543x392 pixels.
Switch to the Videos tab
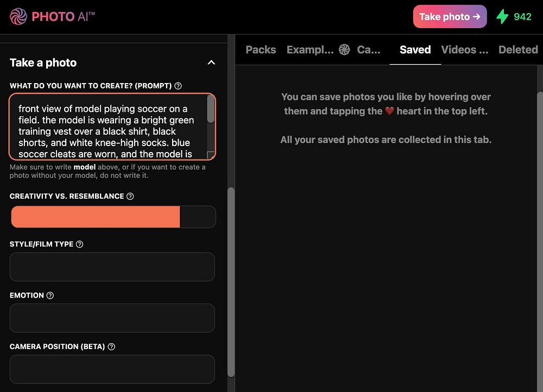[464, 50]
